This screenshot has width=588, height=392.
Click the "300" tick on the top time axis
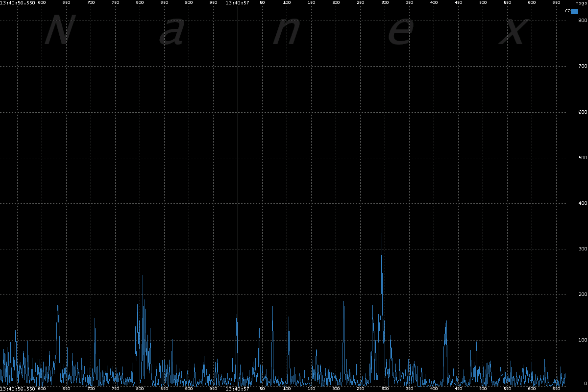coord(385,3)
